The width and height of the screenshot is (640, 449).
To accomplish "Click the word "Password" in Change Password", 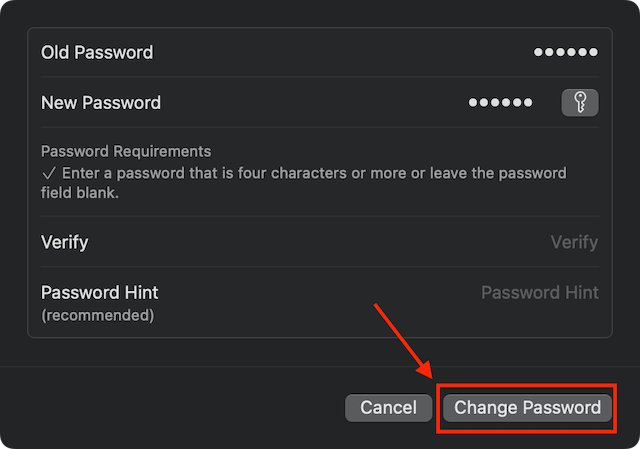I will [564, 408].
